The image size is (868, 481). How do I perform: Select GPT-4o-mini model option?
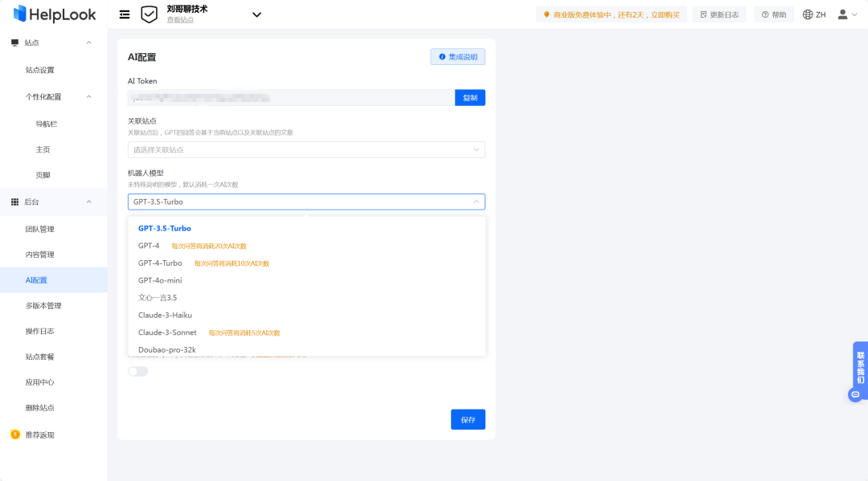[x=307, y=280]
